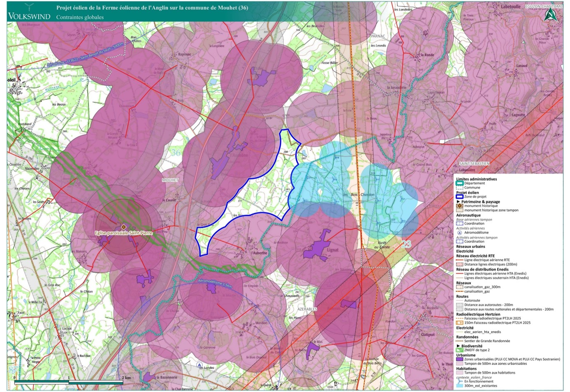Image resolution: width=570 pixels, height=392 pixels.
Task: Click the 'Limites administratives' legend heading
Action: (x=476, y=179)
